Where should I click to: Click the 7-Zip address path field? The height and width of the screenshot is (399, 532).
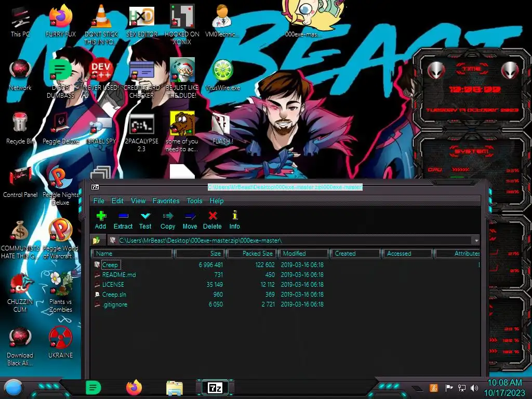point(290,241)
